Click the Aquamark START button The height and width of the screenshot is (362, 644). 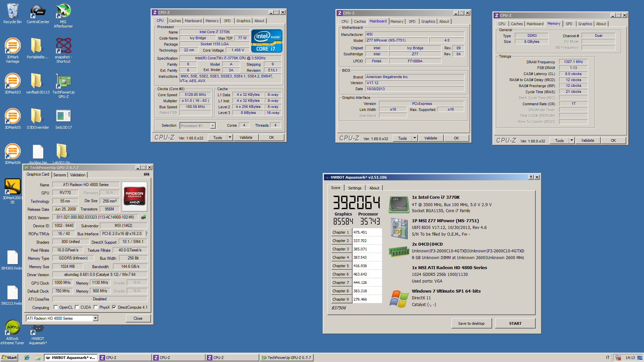click(x=515, y=323)
